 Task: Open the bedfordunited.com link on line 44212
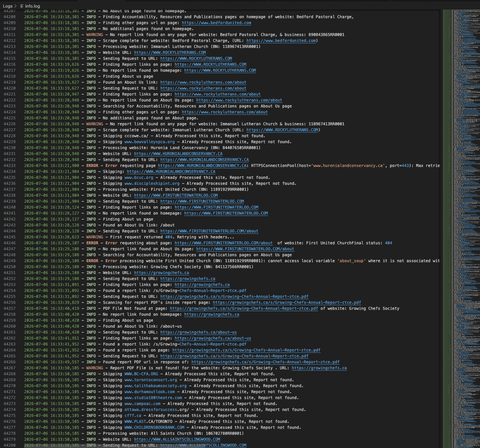[x=281, y=41]
